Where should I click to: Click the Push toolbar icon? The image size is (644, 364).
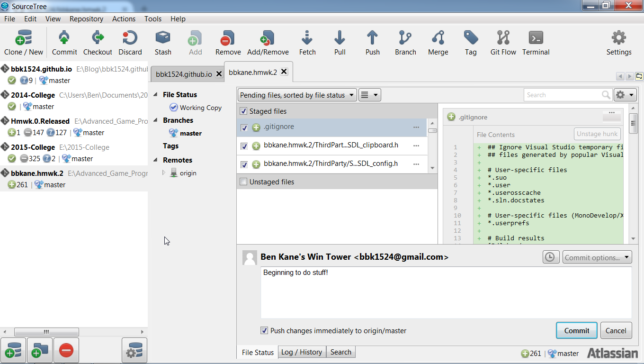pos(373,43)
